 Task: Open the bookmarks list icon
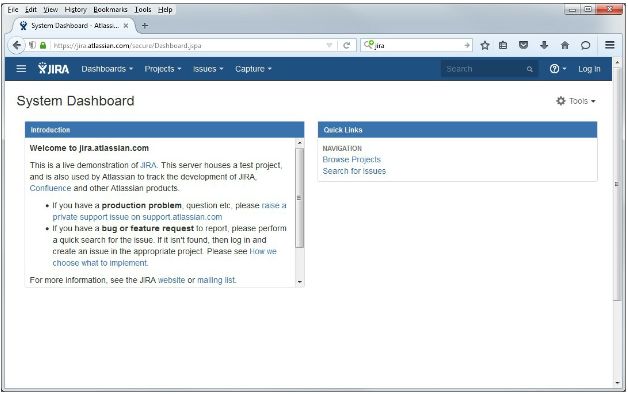pos(503,45)
